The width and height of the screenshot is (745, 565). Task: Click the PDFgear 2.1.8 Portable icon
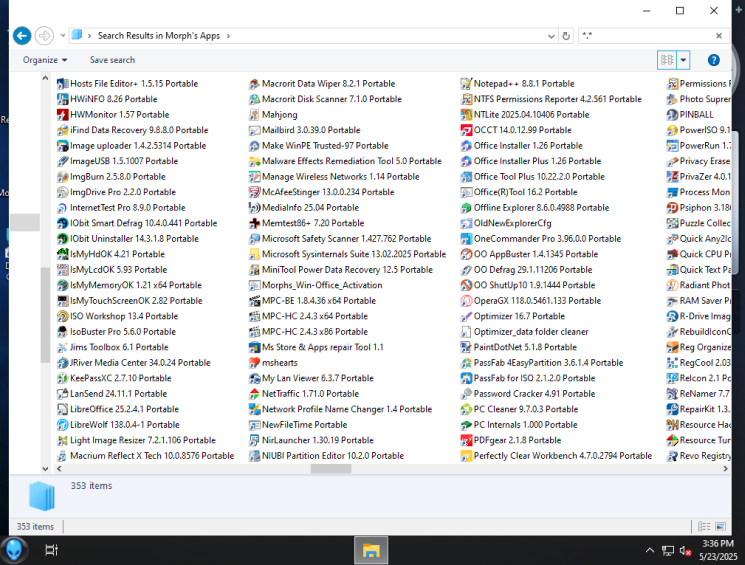coord(466,440)
